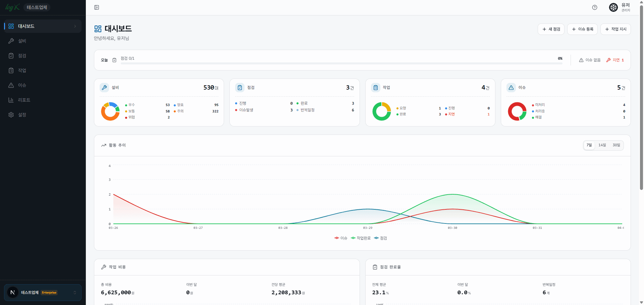Image resolution: width=644 pixels, height=305 pixels.
Task: Click the 반복일정 6 inspection row
Action: click(x=325, y=110)
